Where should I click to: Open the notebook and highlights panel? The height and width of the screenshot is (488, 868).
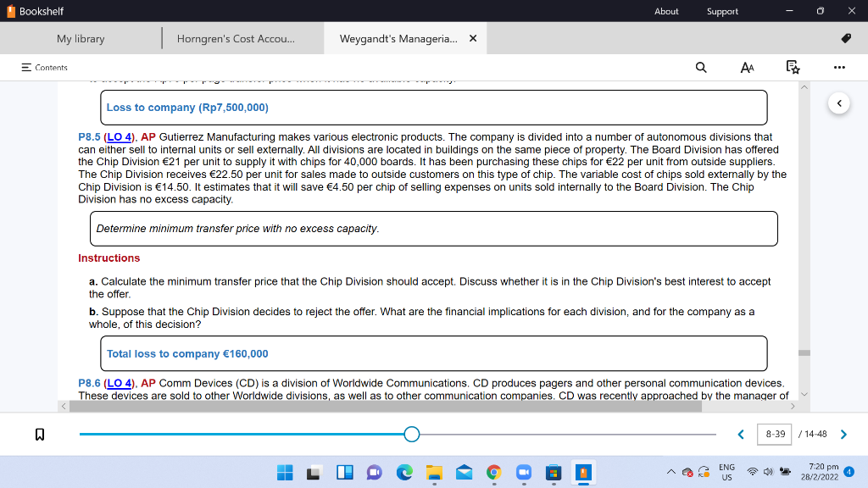pyautogui.click(x=793, y=68)
